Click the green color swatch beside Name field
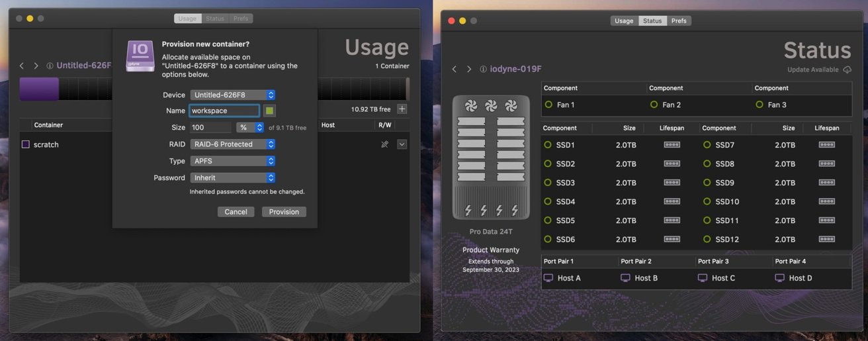The width and height of the screenshot is (868, 341). pos(269,111)
